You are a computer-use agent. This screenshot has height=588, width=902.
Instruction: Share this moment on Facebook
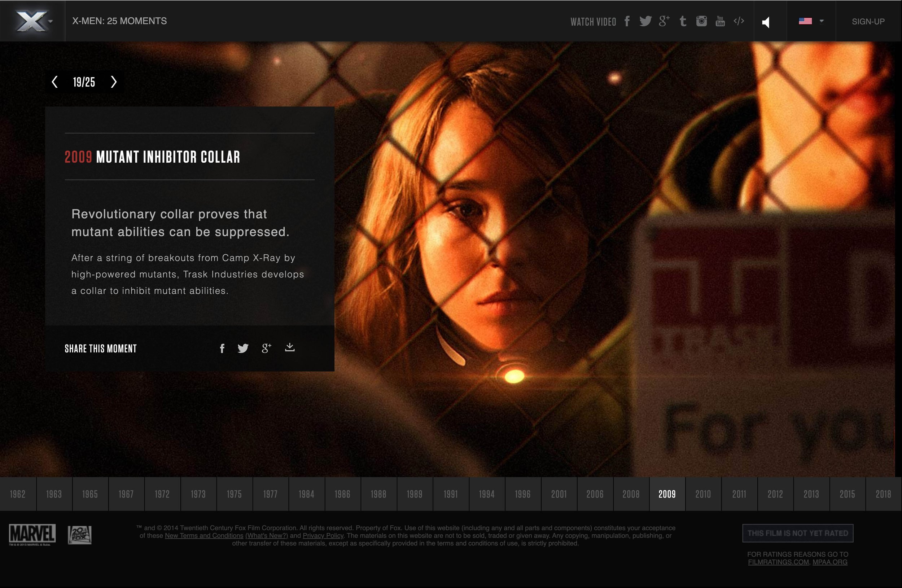tap(222, 348)
